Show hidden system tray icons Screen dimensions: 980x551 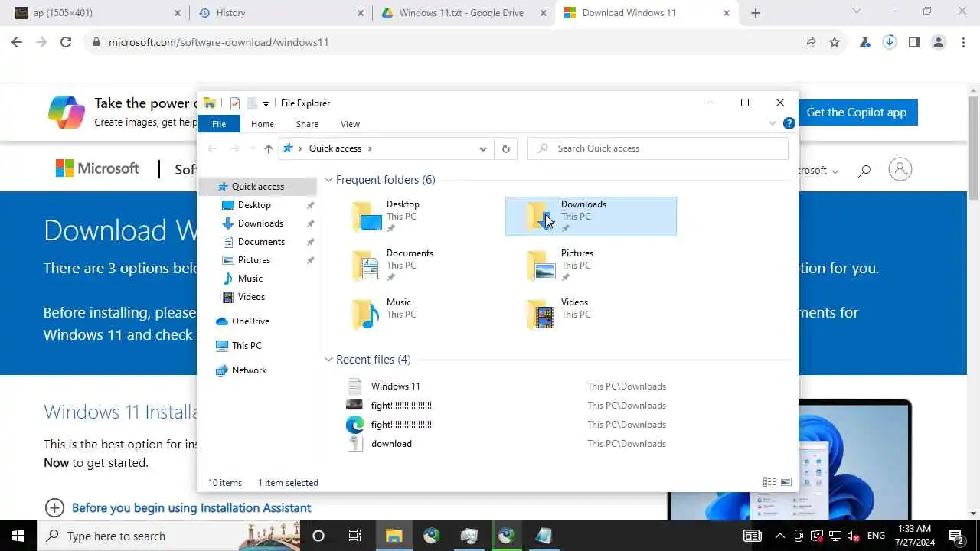[x=780, y=536]
